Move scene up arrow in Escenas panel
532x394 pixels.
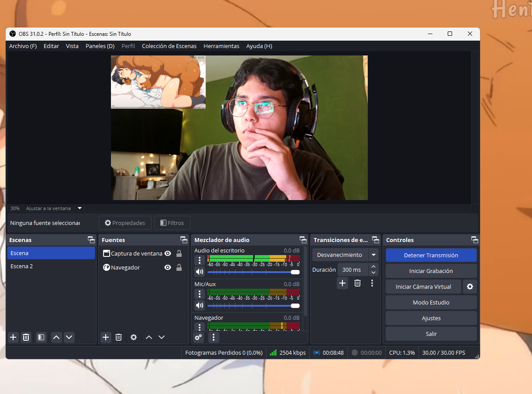[x=56, y=337]
